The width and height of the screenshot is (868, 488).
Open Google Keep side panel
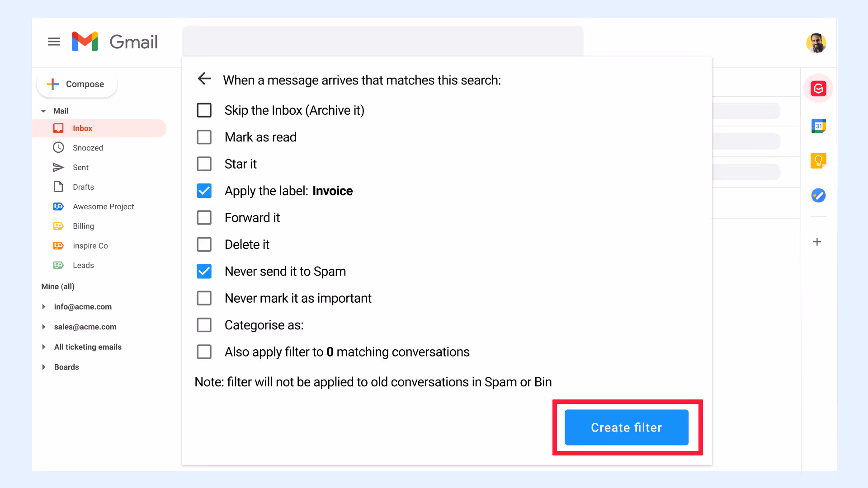pyautogui.click(x=818, y=160)
